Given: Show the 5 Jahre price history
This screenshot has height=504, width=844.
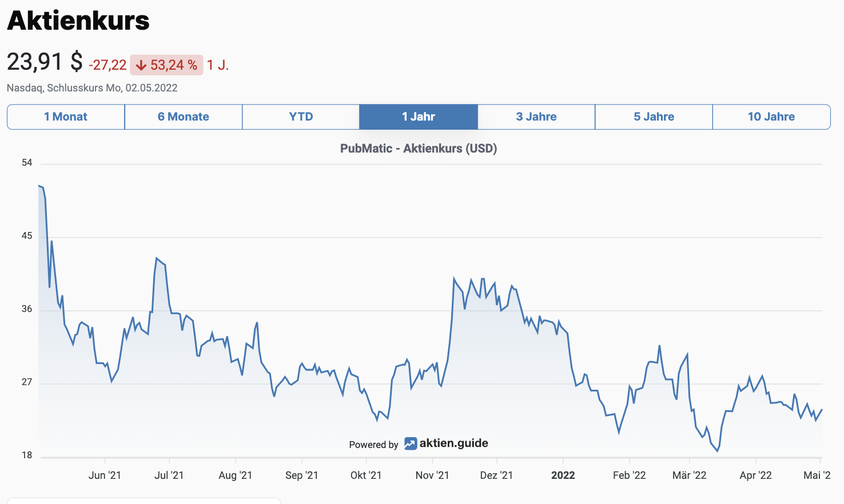Looking at the screenshot, I should (654, 117).
